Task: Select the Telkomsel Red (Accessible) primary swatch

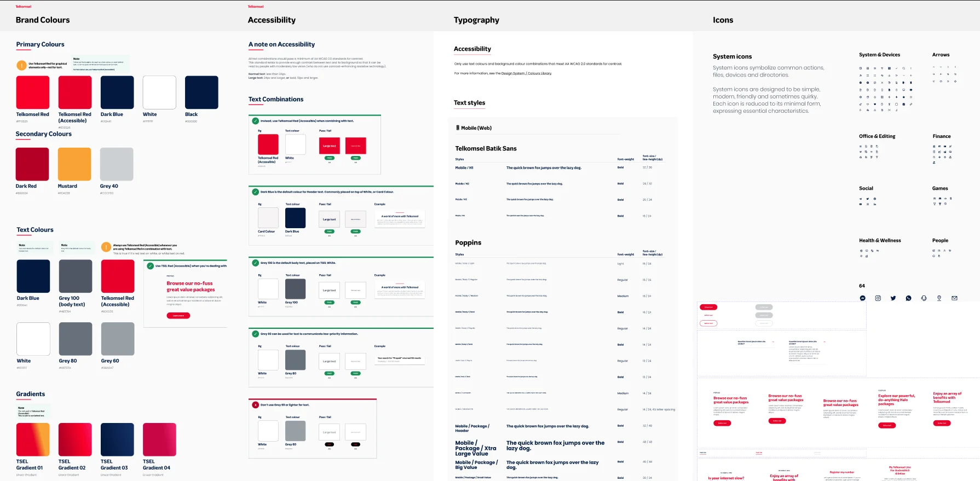Action: click(75, 92)
